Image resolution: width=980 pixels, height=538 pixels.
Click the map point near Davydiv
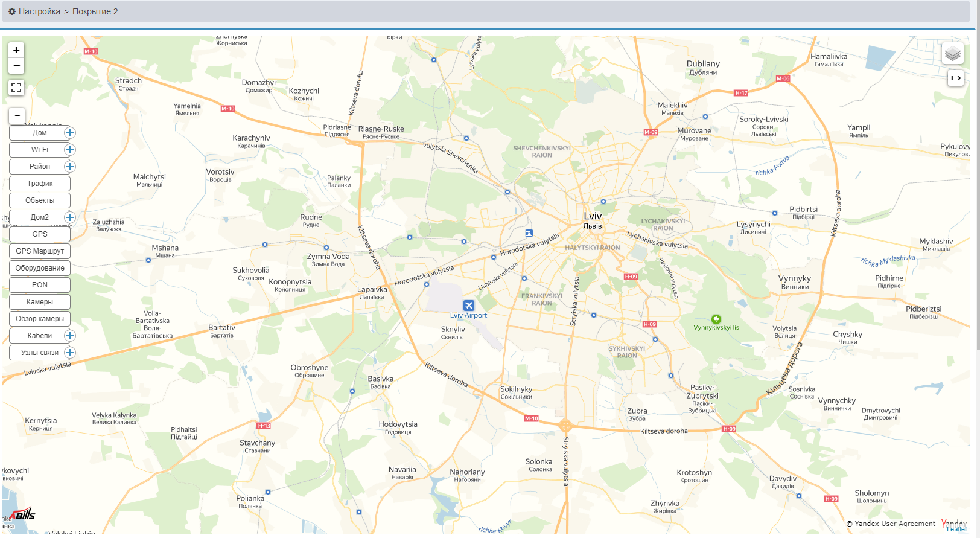click(x=799, y=496)
